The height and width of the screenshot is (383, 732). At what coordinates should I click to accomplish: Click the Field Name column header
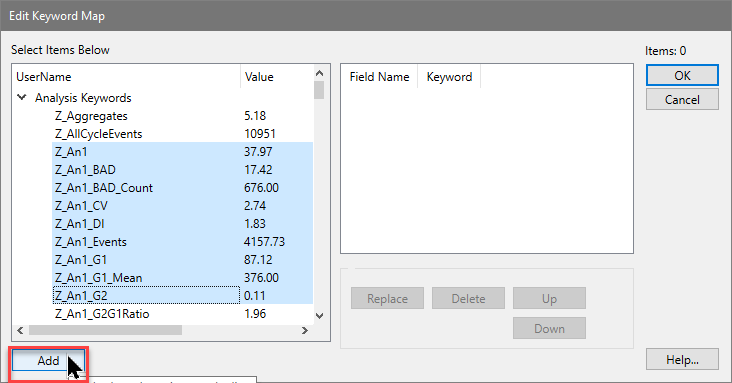(x=379, y=77)
